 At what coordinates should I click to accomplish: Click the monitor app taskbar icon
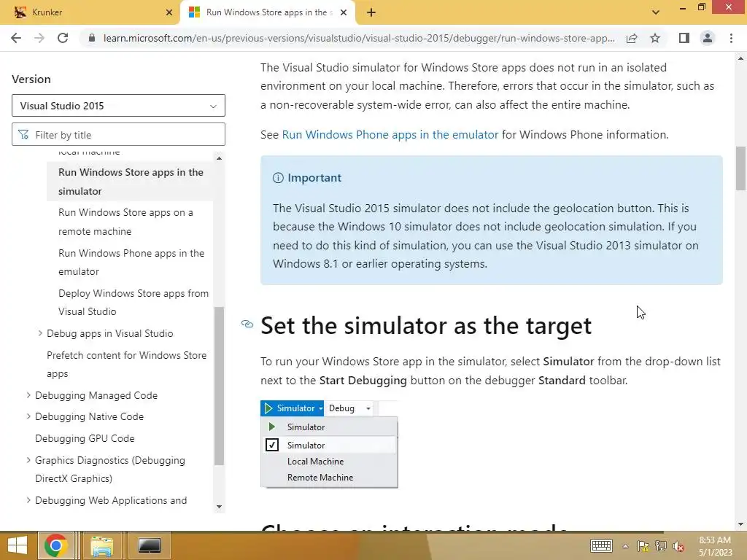point(149,545)
